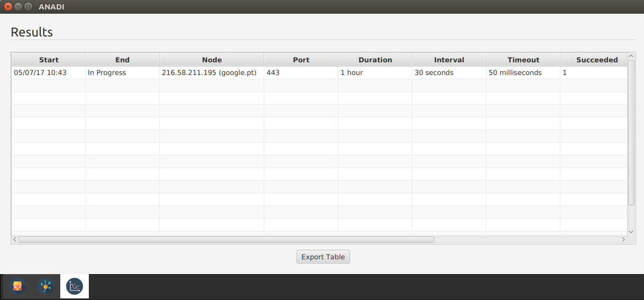Sort by the Start column header
This screenshot has width=644, height=300.
pos(49,60)
